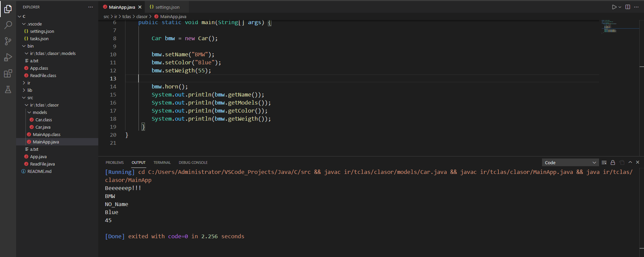
Task: Open the Search view icon
Action: click(8, 25)
